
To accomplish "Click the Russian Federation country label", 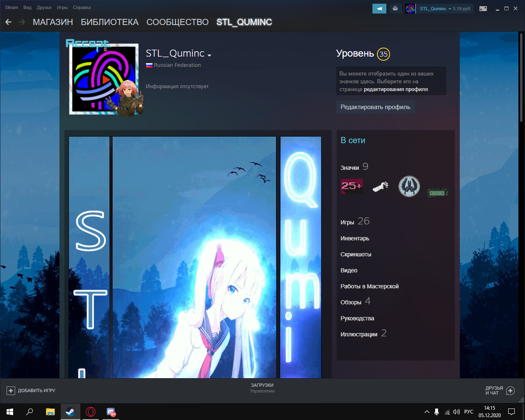I will coord(177,65).
